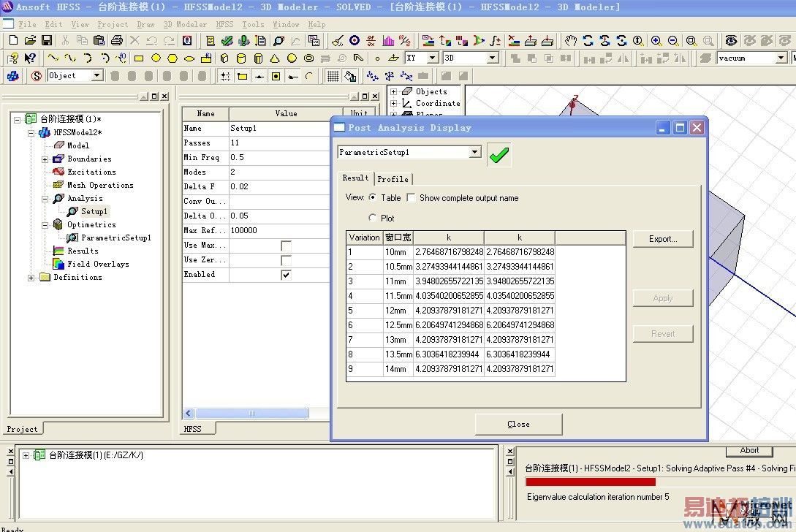796x532 pixels.
Task: Open the XY drawing plane dropdown
Action: [433, 58]
